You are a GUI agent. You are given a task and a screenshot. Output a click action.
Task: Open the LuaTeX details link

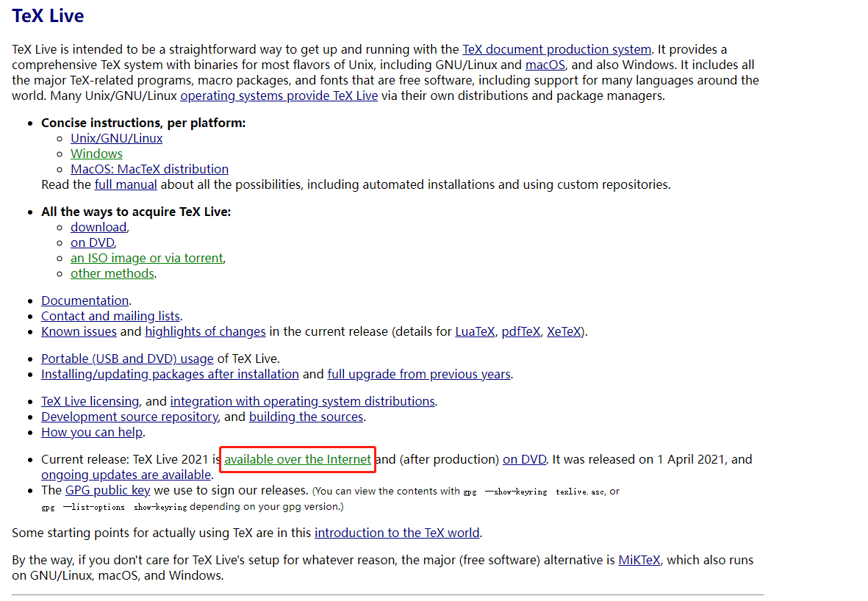tap(475, 332)
